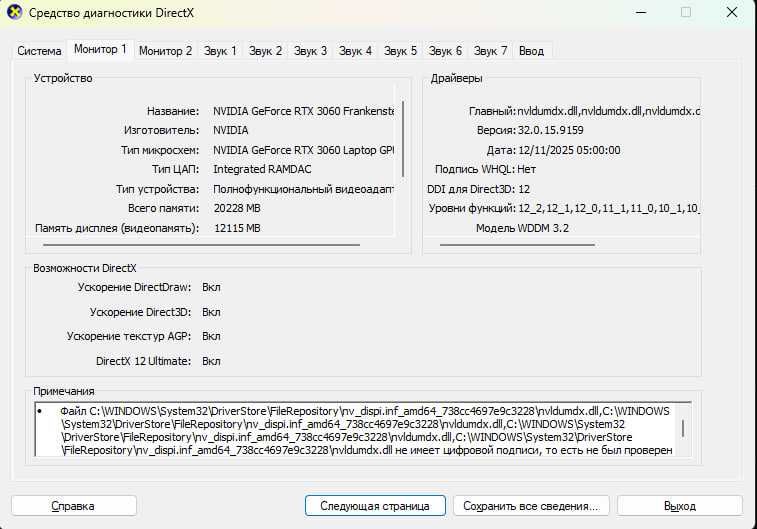This screenshot has height=529, width=757.
Task: Click the Драйверы panel horizontal scrollbar
Action: [x=517, y=245]
